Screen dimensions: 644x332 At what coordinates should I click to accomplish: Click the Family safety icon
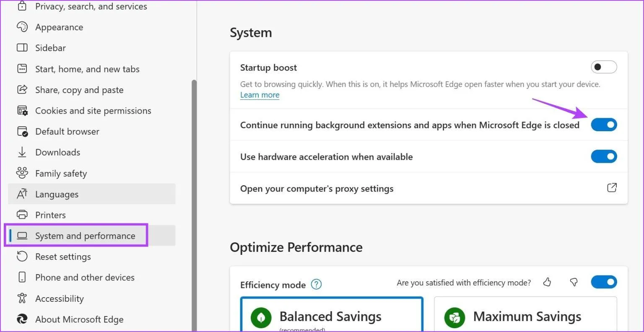point(22,173)
